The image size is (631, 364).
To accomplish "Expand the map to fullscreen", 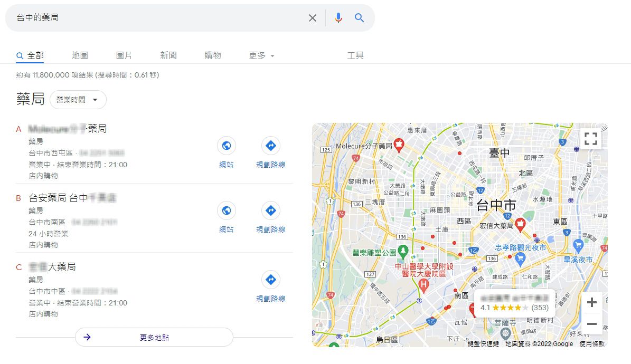I will (591, 138).
